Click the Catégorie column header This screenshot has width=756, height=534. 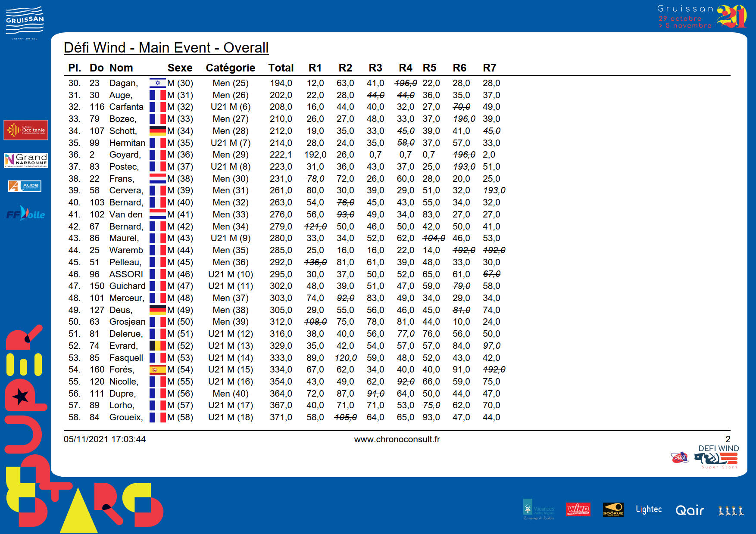point(231,68)
